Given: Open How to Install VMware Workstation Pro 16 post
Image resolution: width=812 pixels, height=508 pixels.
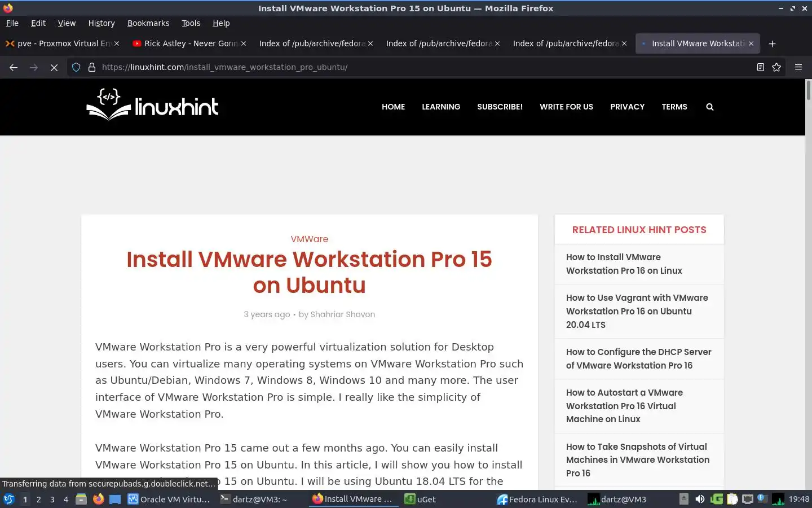Looking at the screenshot, I should 624,264.
